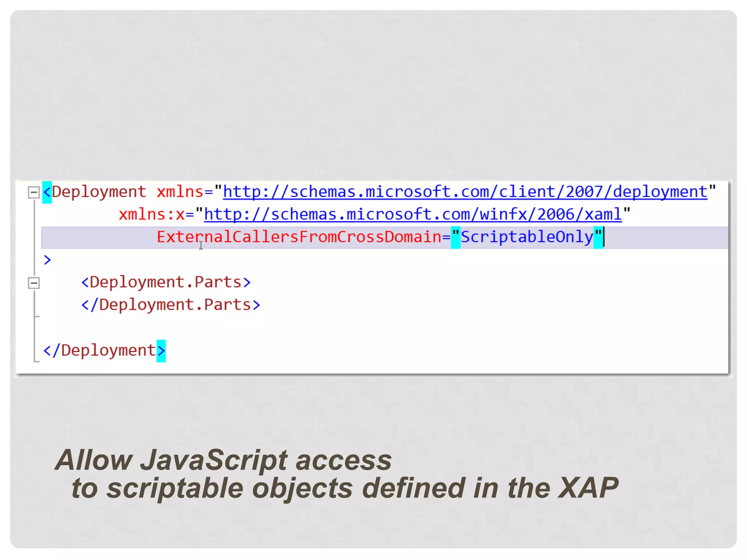Click the ExternalCallersFromCrossDomain attribute name

pyautogui.click(x=299, y=237)
